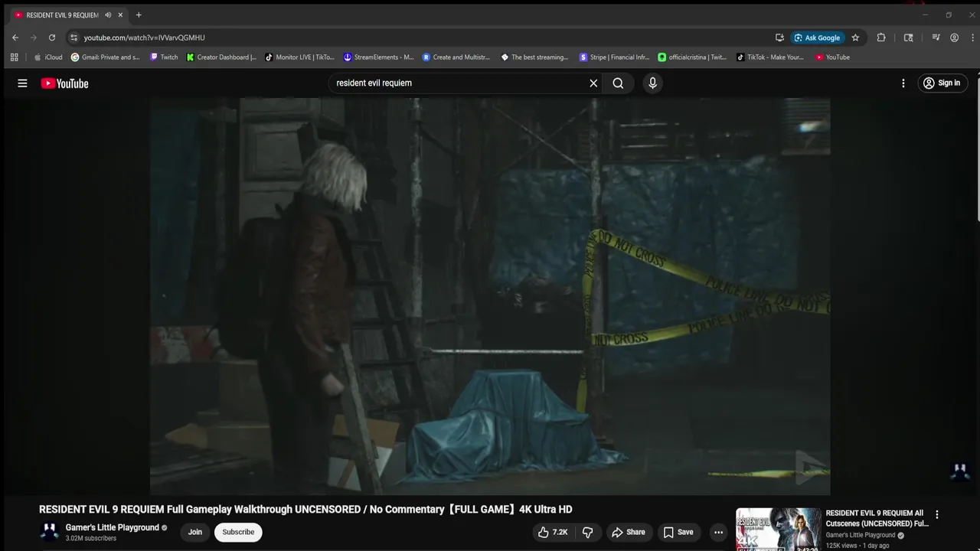Start voice search with the microphone icon

(x=652, y=83)
